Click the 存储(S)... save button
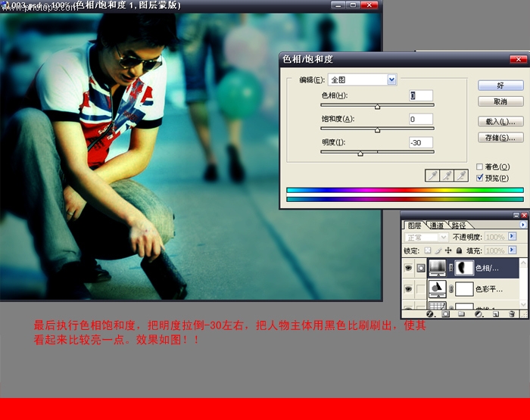Screen dimensions: 530x420 500,138
